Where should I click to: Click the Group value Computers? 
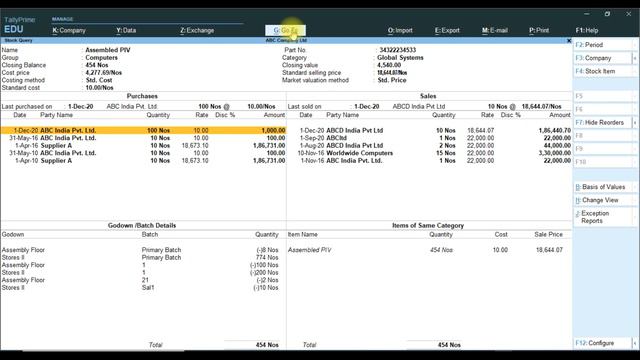coord(101,58)
